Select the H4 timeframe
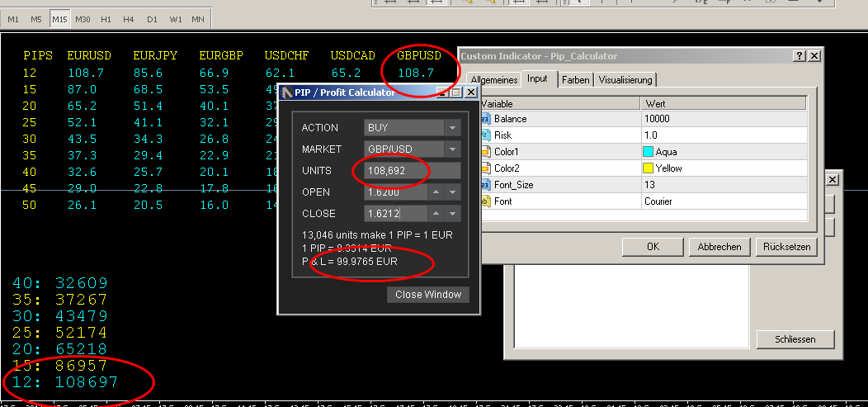This screenshot has width=868, height=407. tap(129, 19)
